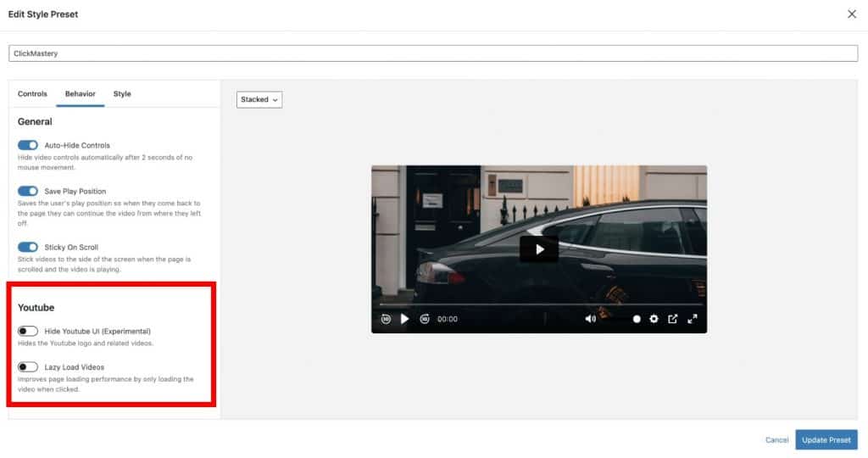This screenshot has width=868, height=458.
Task: Click the rewind 10 seconds icon
Action: (x=386, y=319)
